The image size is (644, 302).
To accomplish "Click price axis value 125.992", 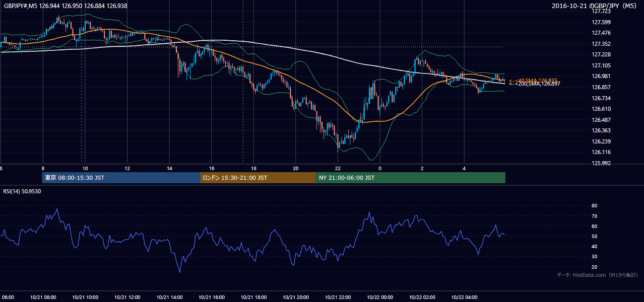I will pyautogui.click(x=601, y=163).
